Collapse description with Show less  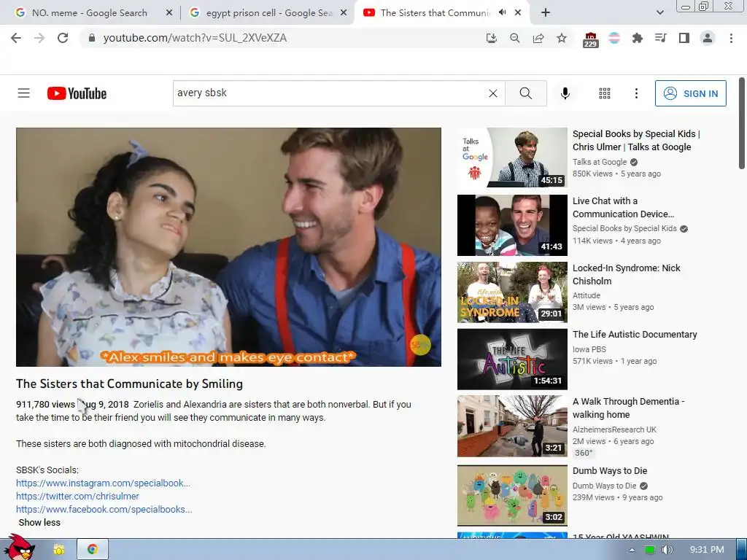[39, 522]
